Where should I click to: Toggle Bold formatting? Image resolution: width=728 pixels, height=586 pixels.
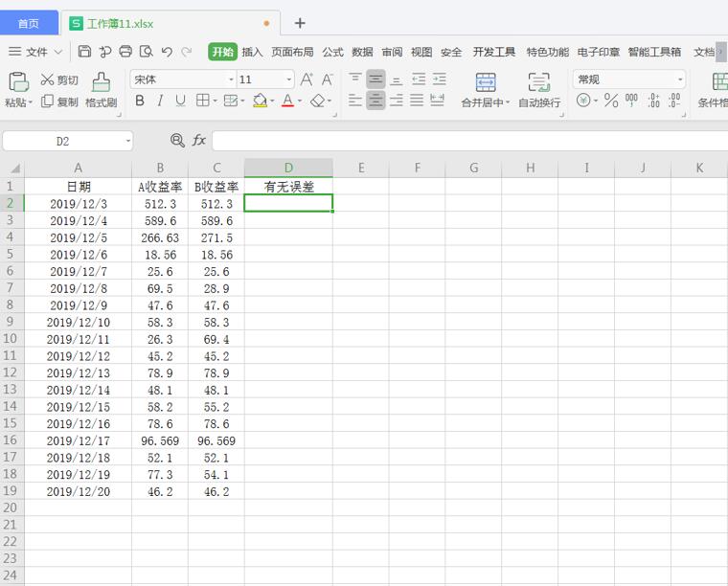(x=139, y=101)
